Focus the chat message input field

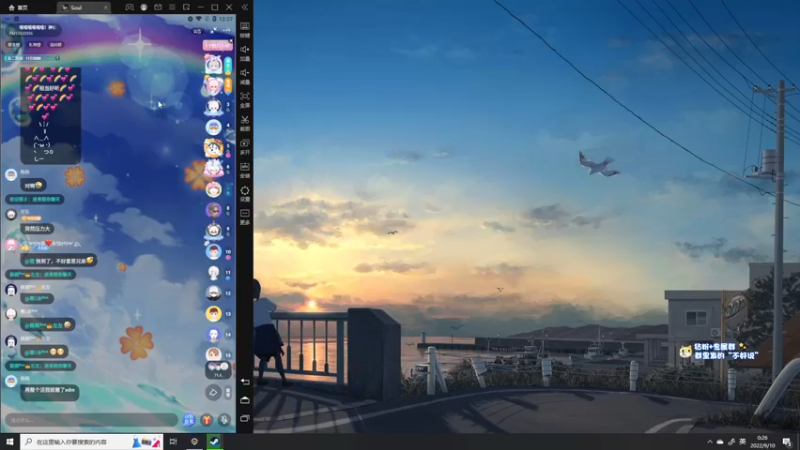pyautogui.click(x=91, y=420)
